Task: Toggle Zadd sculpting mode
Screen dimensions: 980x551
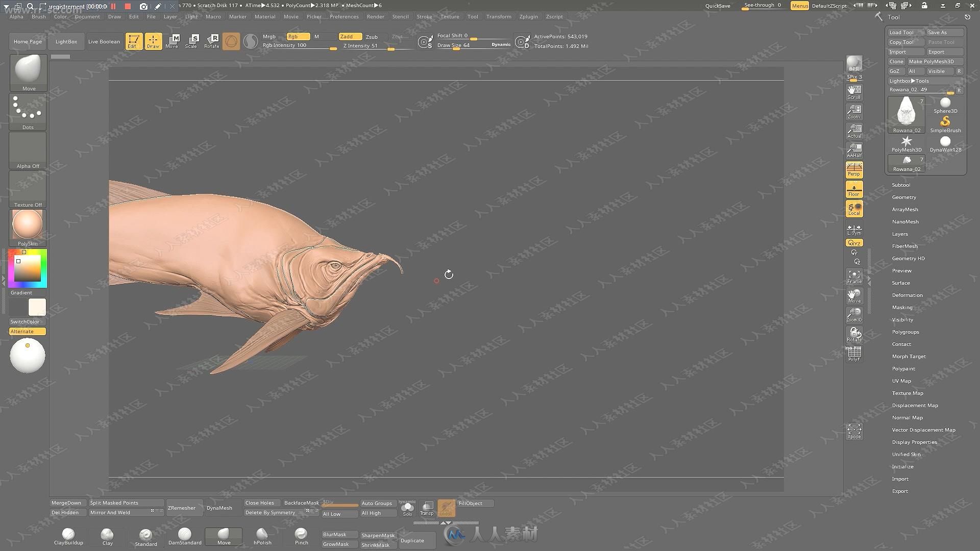Action: 347,36
